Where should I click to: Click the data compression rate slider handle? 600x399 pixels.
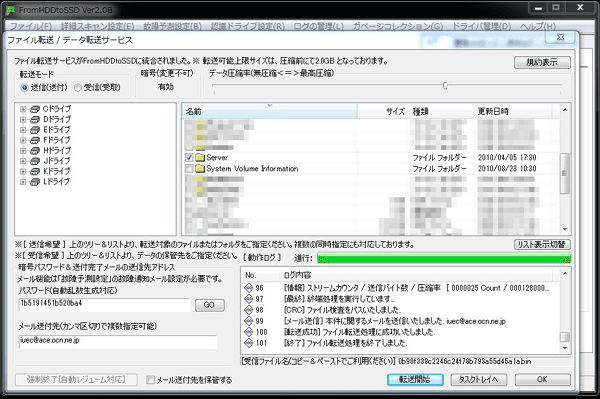pos(445,86)
